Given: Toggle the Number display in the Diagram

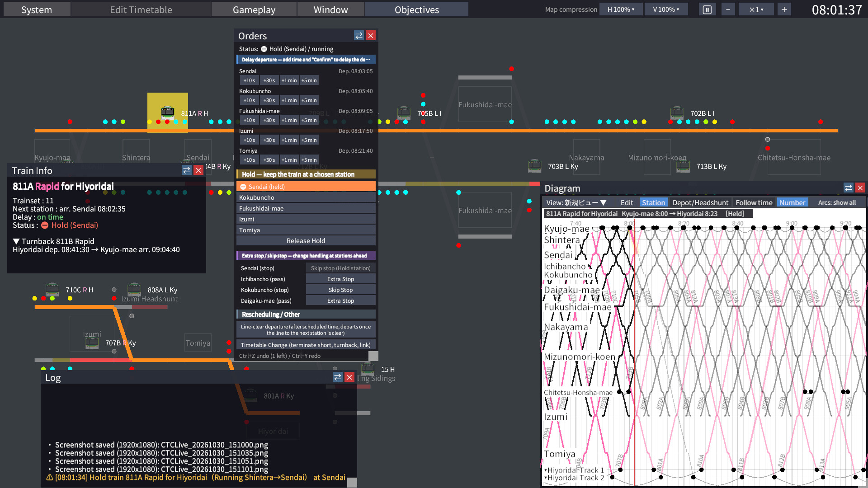Looking at the screenshot, I should click(x=792, y=202).
